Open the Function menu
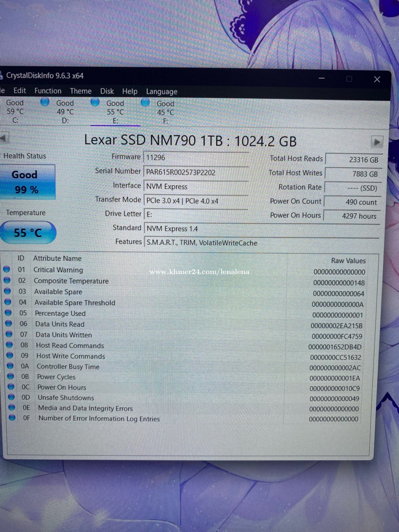Screen dimensions: 399x532 [x=48, y=91]
